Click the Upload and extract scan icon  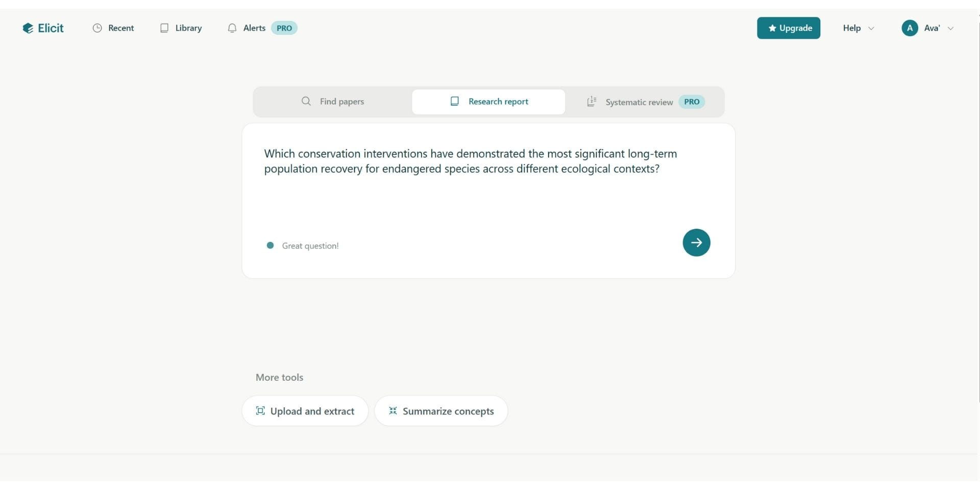point(260,411)
